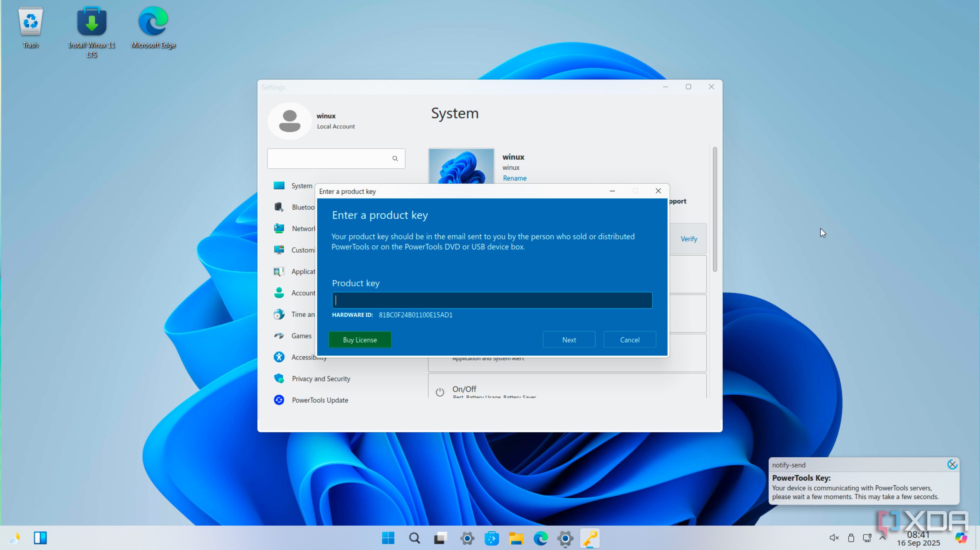Viewport: 980px width, 550px height.
Task: Open taskbar Search magnifier
Action: tap(414, 538)
